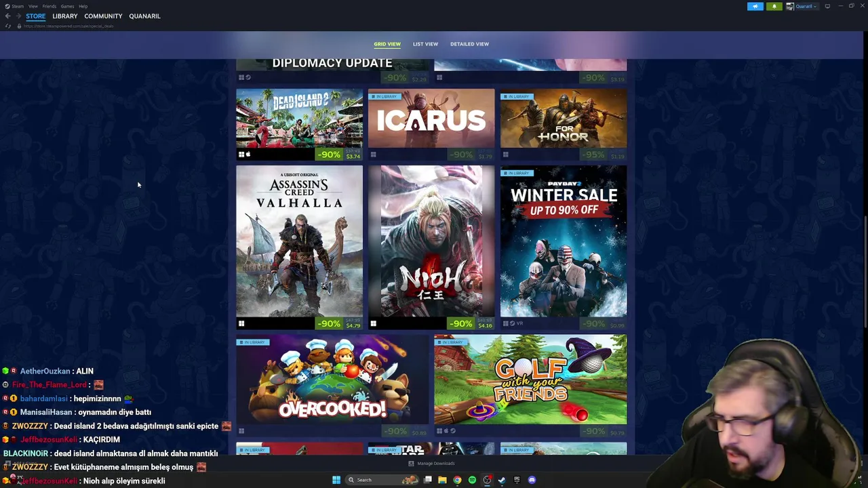
Task: Open the Steam announcements megaphone icon
Action: tap(755, 6)
